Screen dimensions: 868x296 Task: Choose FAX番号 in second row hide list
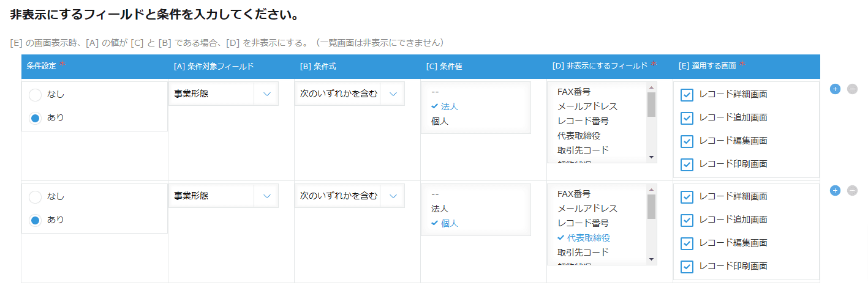click(574, 194)
